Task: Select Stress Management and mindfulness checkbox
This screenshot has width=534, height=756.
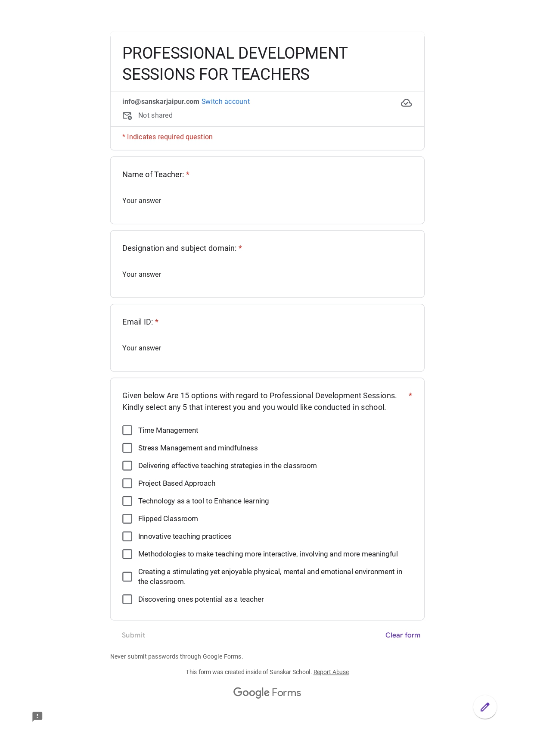Action: (127, 448)
